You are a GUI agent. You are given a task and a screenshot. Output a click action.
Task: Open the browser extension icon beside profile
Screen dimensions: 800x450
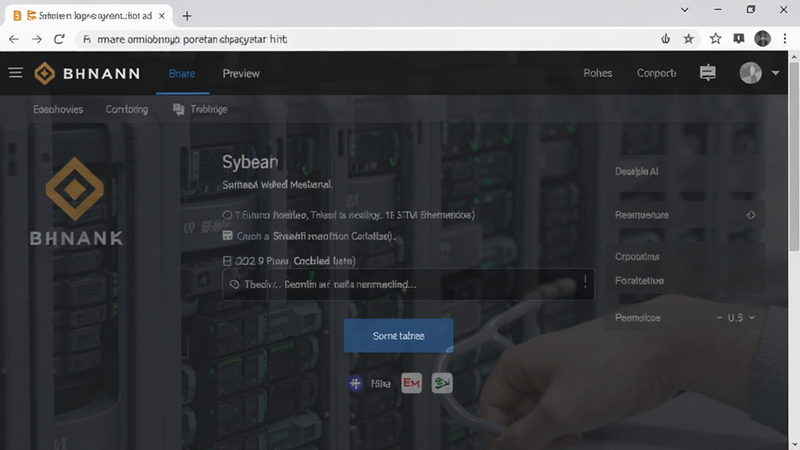(x=739, y=39)
